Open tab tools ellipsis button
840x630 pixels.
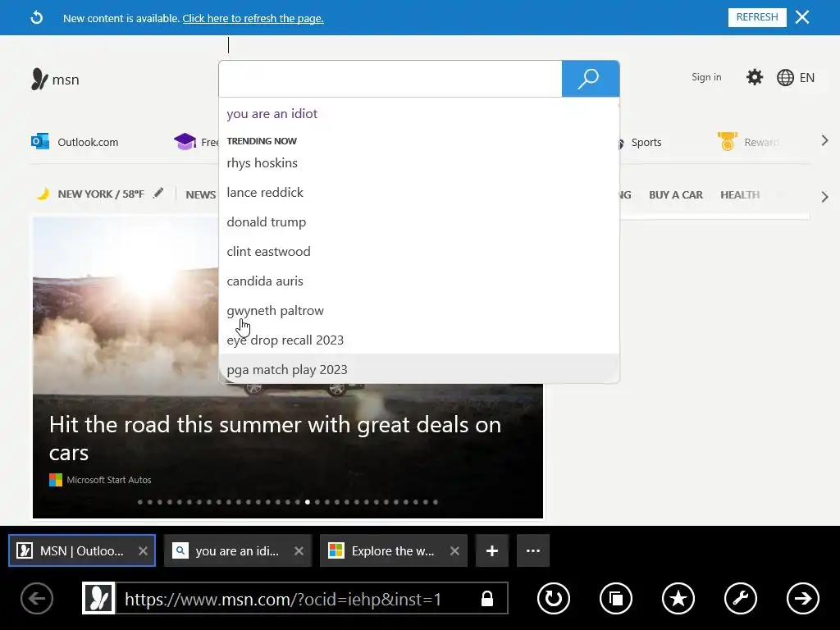point(533,550)
